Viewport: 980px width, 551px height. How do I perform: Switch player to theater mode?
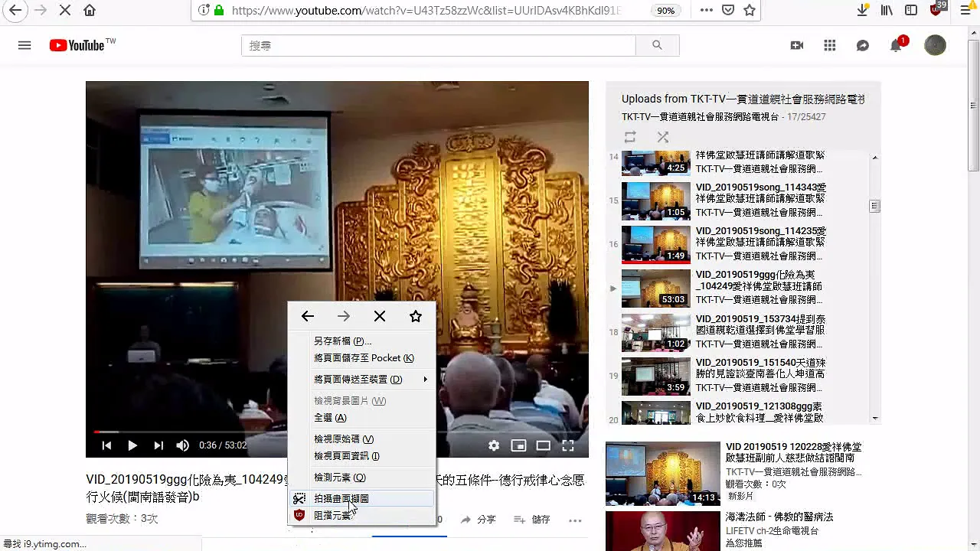click(x=544, y=445)
